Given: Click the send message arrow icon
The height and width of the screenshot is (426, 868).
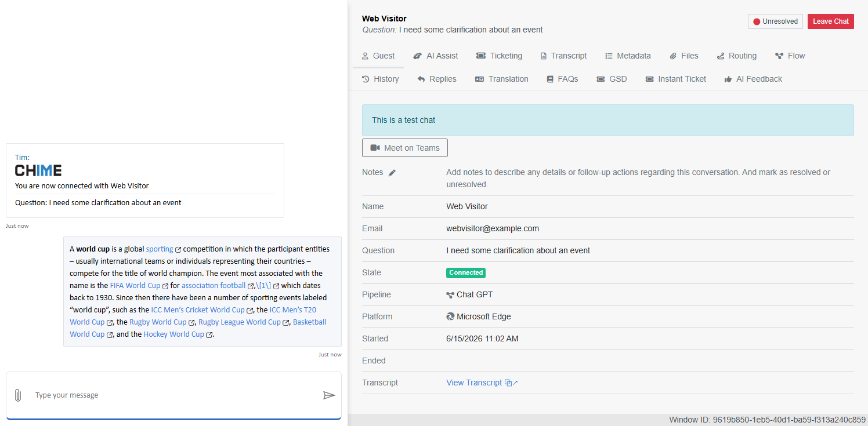Looking at the screenshot, I should [329, 395].
